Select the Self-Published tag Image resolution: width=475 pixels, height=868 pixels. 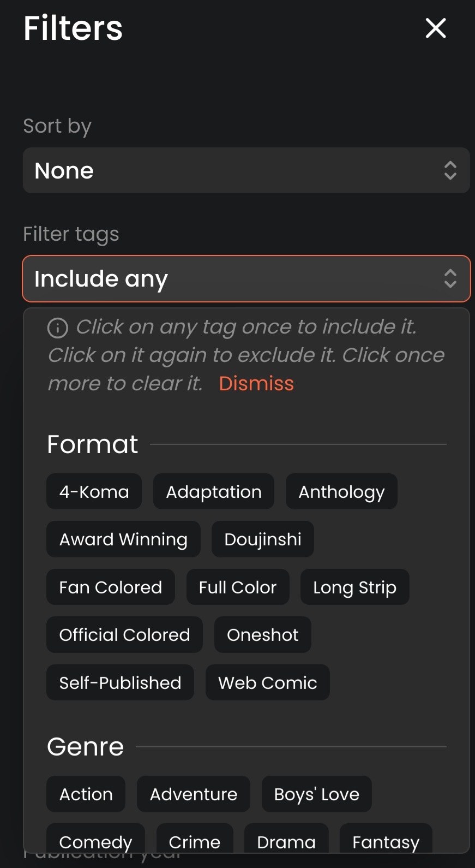click(120, 683)
